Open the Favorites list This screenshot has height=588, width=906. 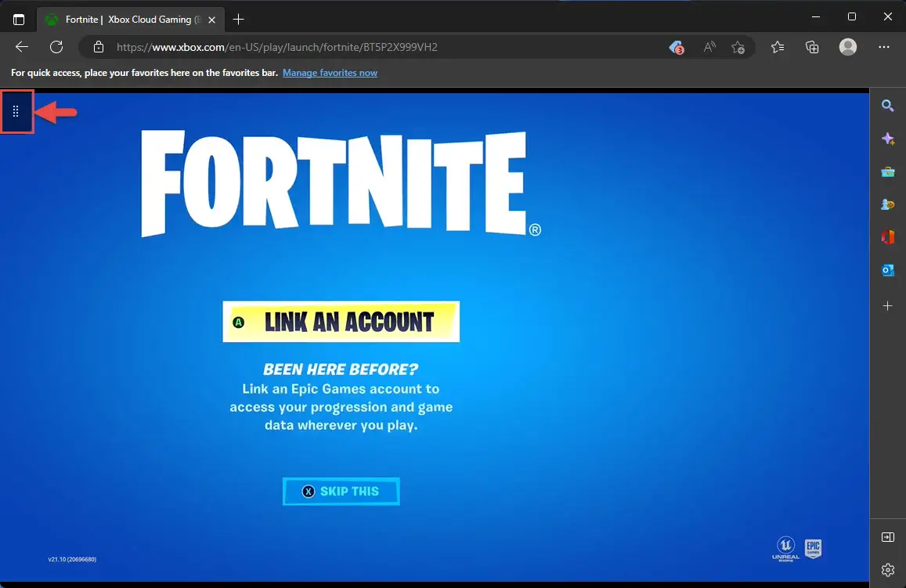coord(778,47)
